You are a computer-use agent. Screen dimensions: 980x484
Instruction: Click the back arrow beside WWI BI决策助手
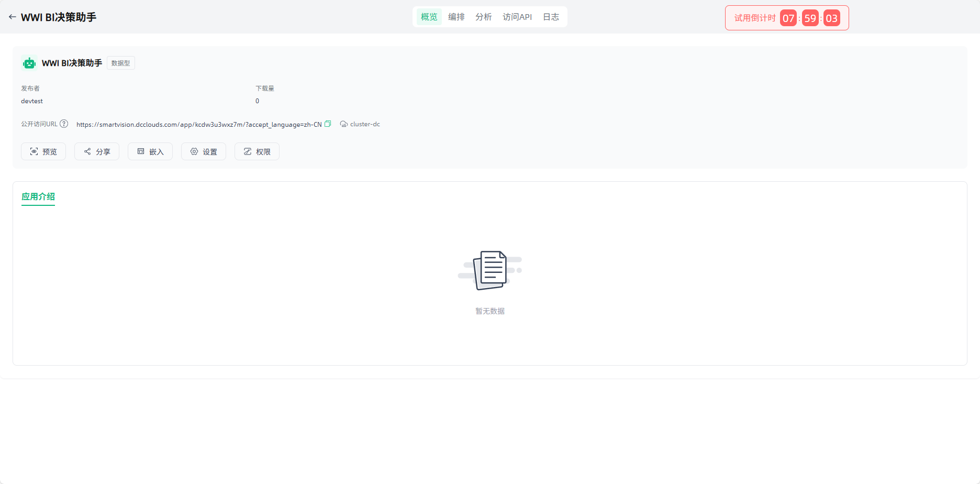tap(12, 17)
